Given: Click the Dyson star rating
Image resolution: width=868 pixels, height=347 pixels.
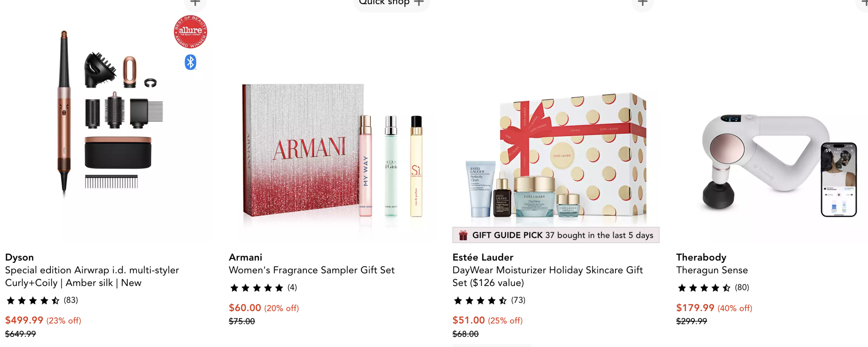Looking at the screenshot, I should (33, 301).
